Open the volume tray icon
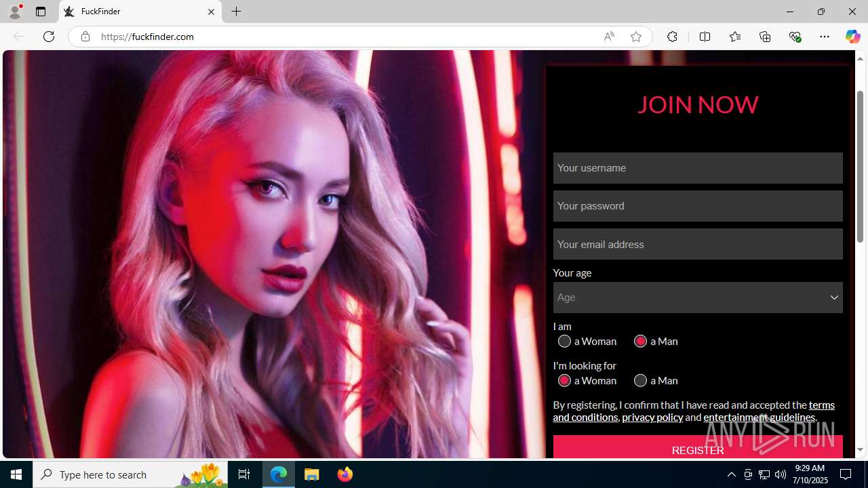868x488 pixels. click(781, 474)
